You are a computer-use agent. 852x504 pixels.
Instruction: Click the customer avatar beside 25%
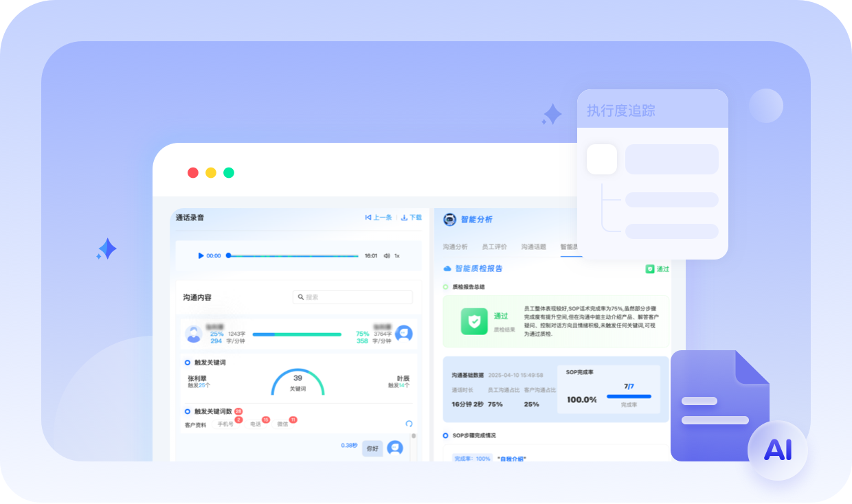pos(194,334)
